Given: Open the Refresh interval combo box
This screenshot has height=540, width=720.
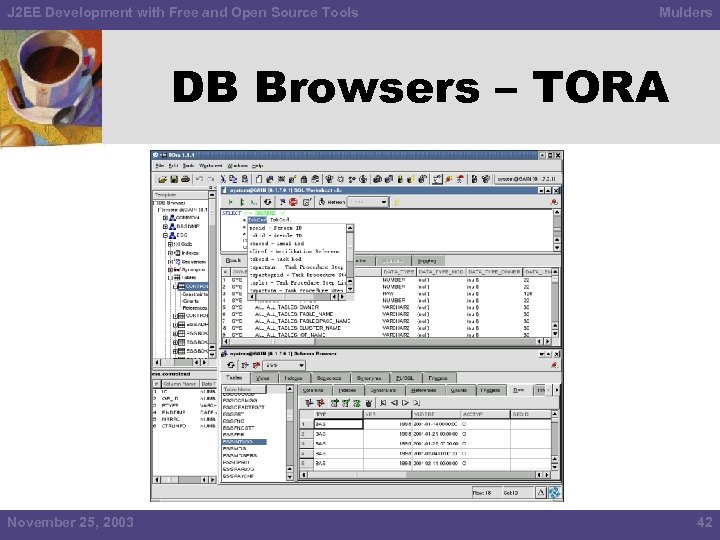Looking at the screenshot, I should [368, 202].
